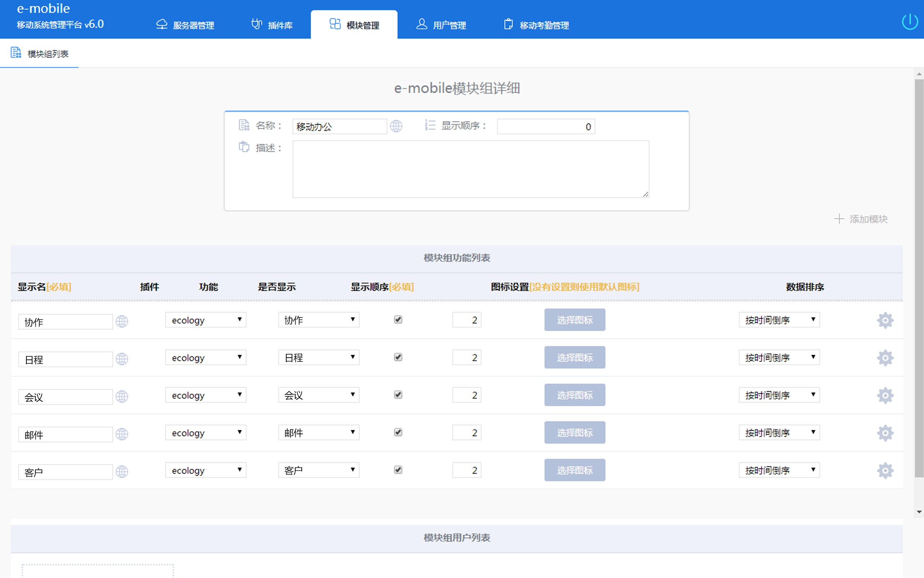Open 按时间倒序 sort dropdown in 协作 row
The image size is (924, 578).
779,320
